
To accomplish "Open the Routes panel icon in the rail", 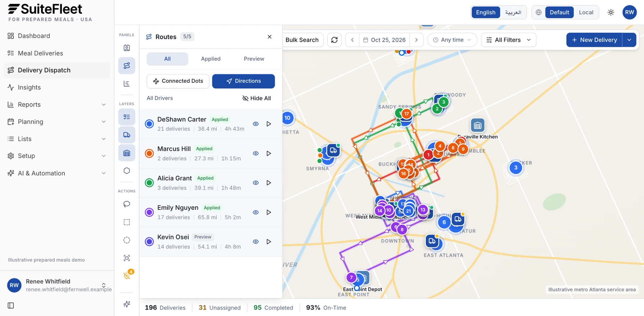I will (127, 66).
